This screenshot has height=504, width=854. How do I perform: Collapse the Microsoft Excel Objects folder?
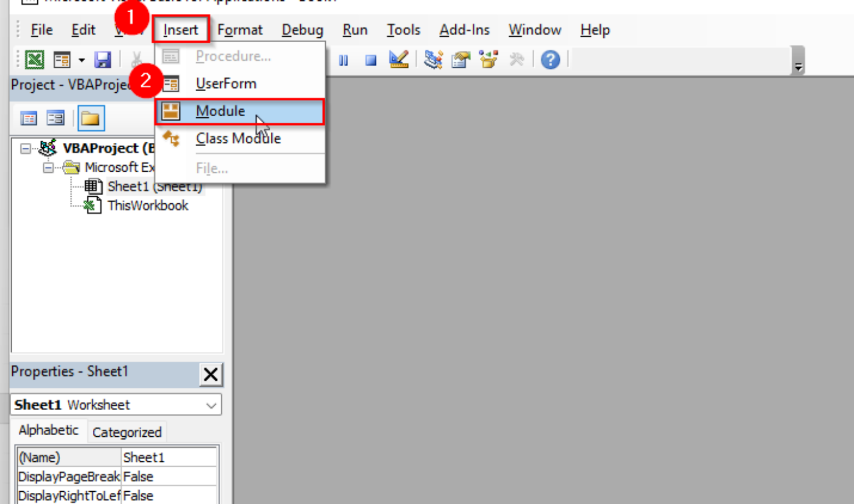tap(48, 167)
